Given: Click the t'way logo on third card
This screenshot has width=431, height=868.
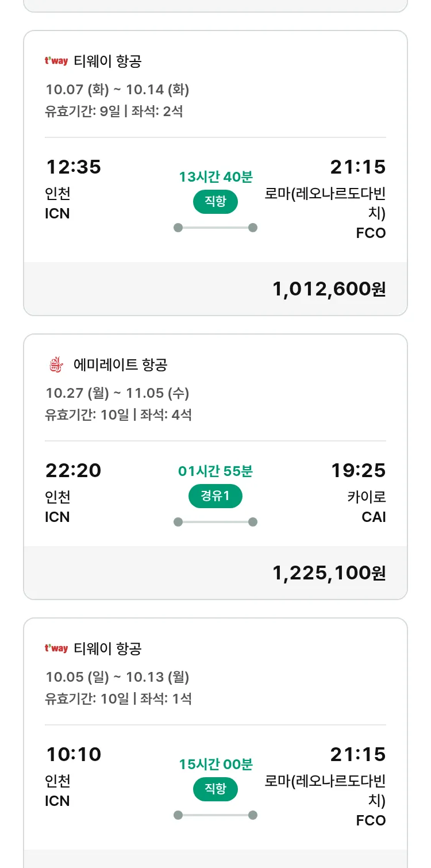Looking at the screenshot, I should (56, 648).
